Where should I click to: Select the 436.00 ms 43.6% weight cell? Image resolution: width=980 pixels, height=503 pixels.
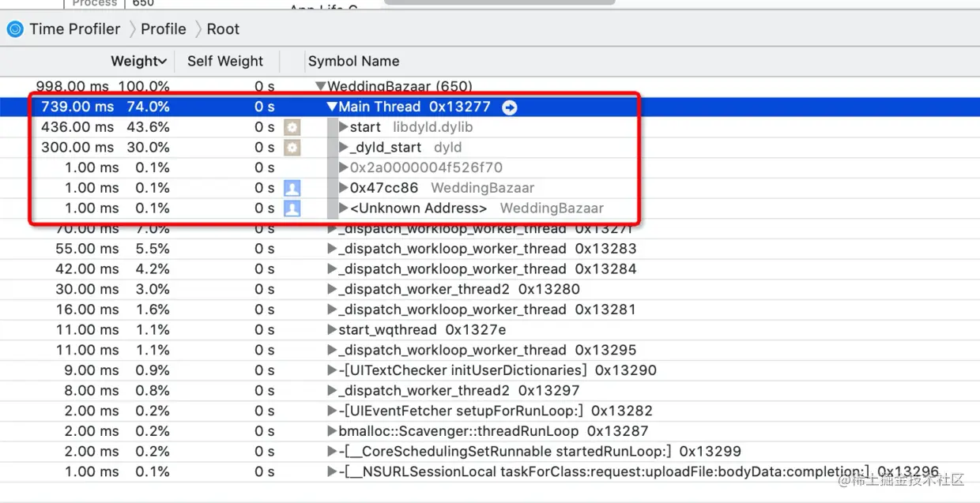(x=105, y=127)
